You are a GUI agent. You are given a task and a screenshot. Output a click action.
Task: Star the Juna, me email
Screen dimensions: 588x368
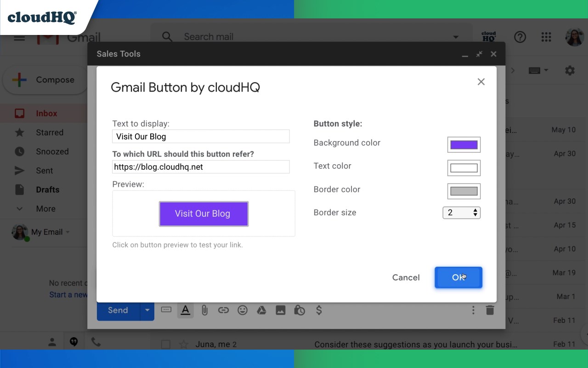(184, 344)
